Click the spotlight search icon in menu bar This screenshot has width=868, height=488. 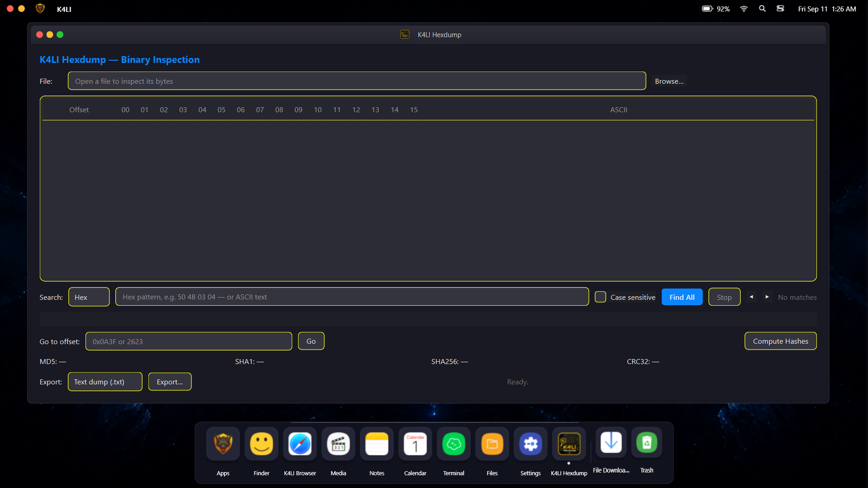click(x=762, y=9)
